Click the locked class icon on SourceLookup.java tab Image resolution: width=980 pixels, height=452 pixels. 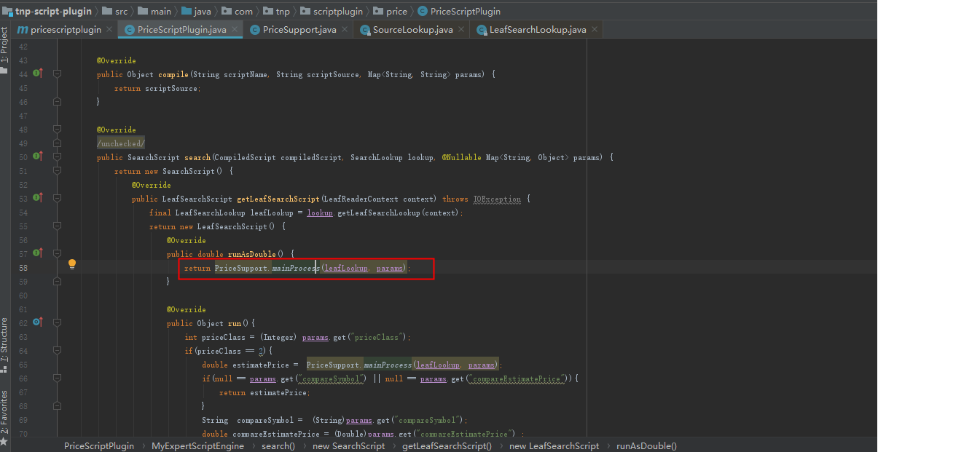(x=365, y=30)
